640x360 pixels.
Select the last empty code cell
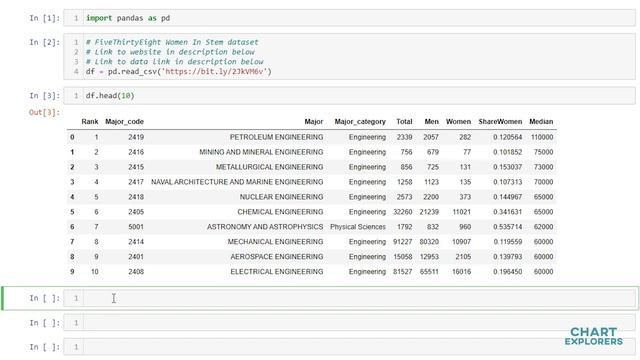349,347
